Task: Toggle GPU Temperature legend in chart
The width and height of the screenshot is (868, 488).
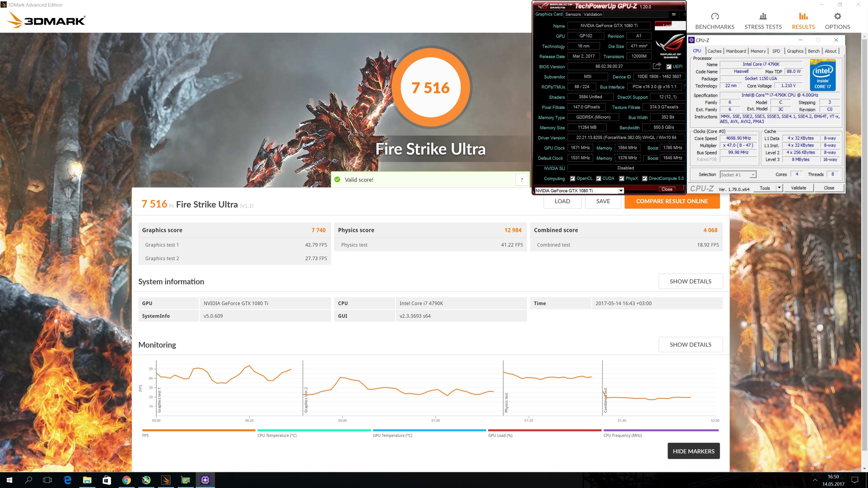Action: 429,433
